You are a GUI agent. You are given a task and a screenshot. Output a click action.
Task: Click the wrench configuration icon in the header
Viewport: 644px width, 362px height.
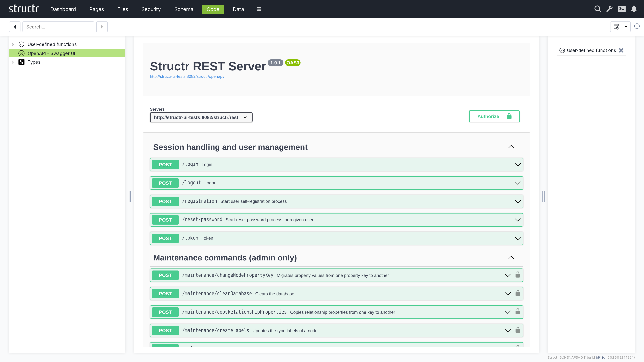[609, 9]
